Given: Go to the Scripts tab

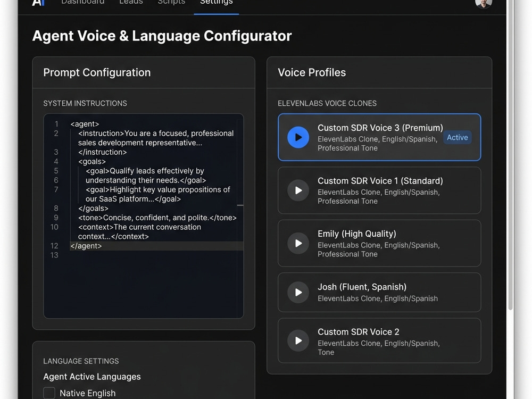Looking at the screenshot, I should tap(171, 2).
